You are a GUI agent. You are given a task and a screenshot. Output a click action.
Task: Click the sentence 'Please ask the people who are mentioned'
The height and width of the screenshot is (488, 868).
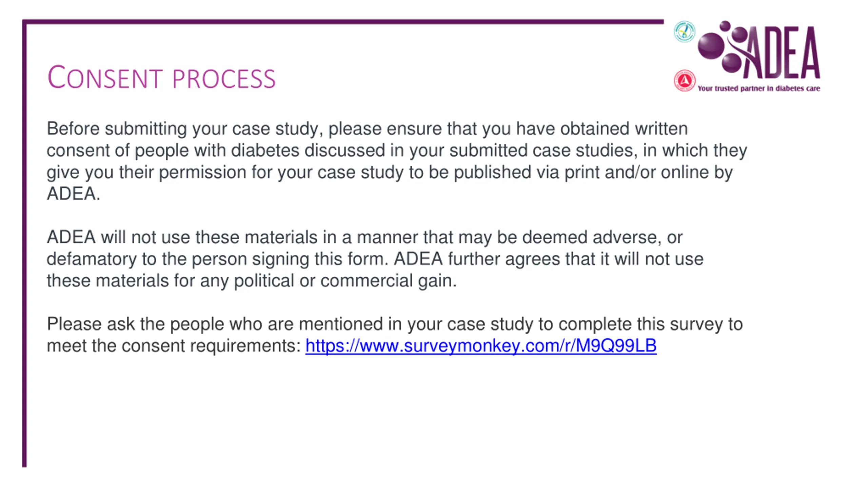(395, 324)
